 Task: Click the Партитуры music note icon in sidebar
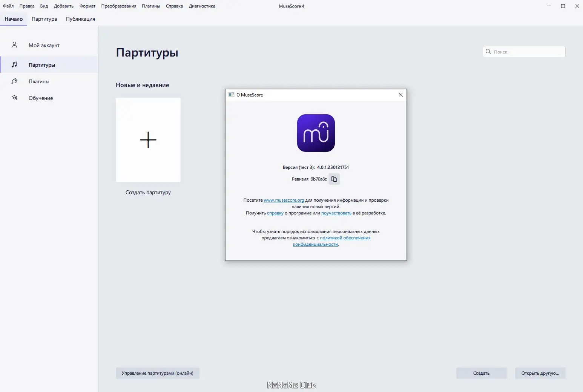click(14, 64)
